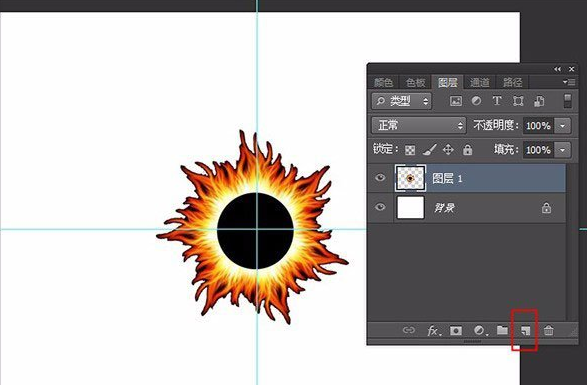The height and width of the screenshot is (385, 587).
Task: Hide 图层 1 visibility eye
Action: tap(380, 178)
